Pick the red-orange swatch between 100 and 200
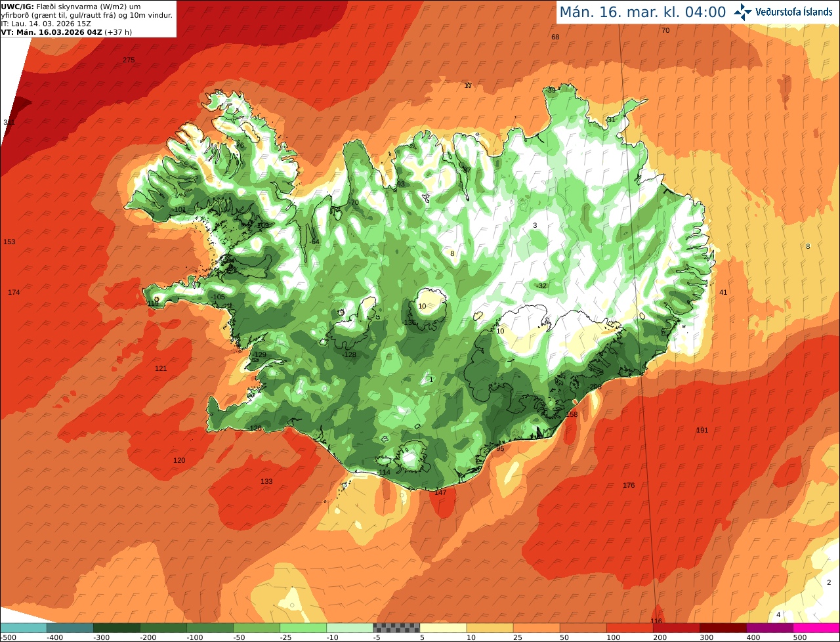The height and width of the screenshot is (642, 840). coord(629,628)
